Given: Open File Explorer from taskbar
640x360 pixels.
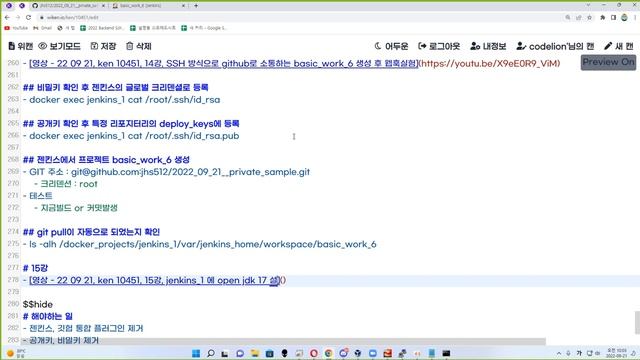Looking at the screenshot, I should coord(255,353).
